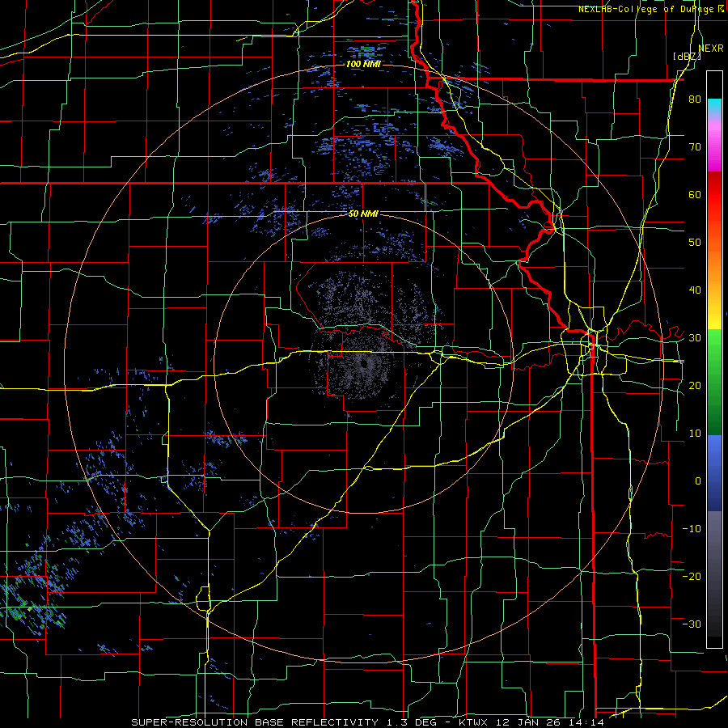Click the 50 dBZ scale value
This screenshot has height=728, width=728.
695,243
